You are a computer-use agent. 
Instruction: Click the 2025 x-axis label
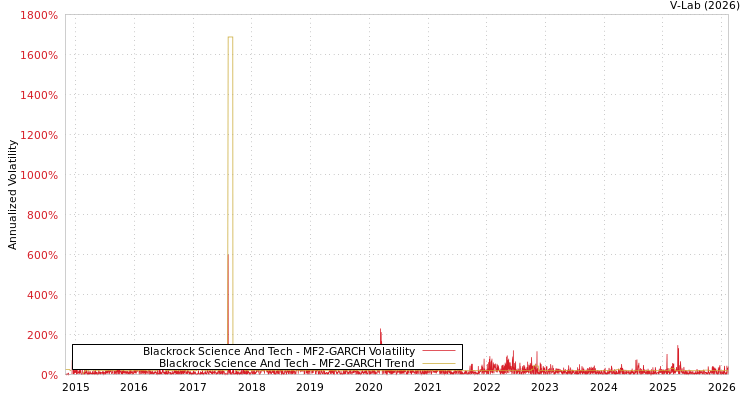coord(662,387)
